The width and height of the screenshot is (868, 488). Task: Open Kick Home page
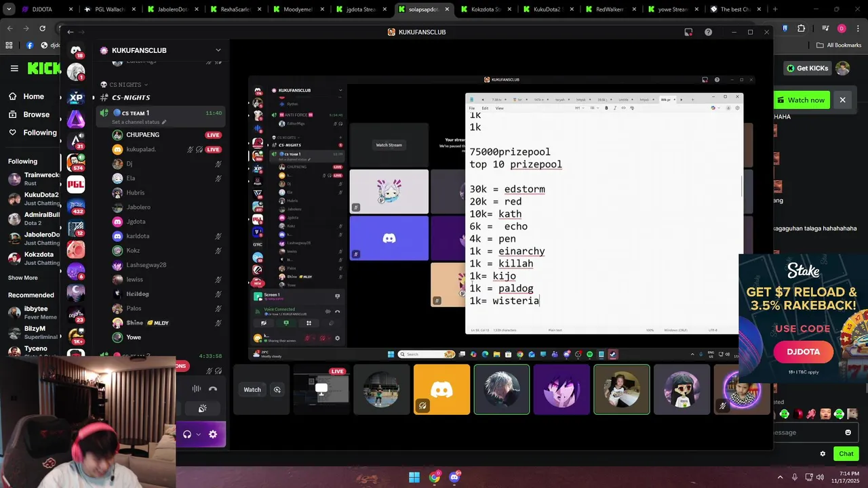[26, 96]
